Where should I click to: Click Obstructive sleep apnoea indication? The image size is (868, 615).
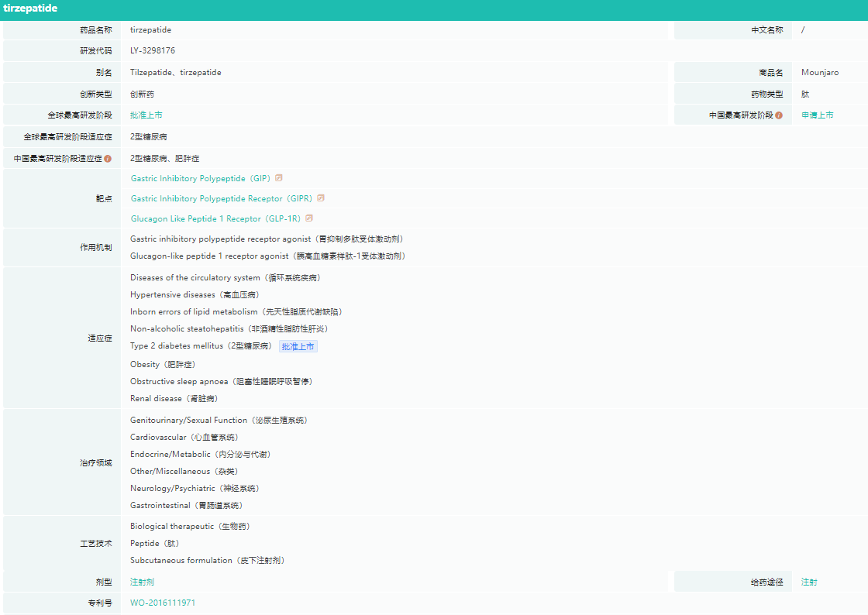tap(222, 382)
